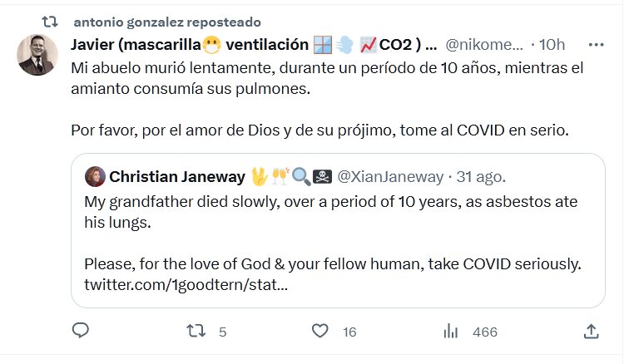Screen dimensions: 629x364
Task: Open Javier's profile picture
Action: pyautogui.click(x=37, y=55)
